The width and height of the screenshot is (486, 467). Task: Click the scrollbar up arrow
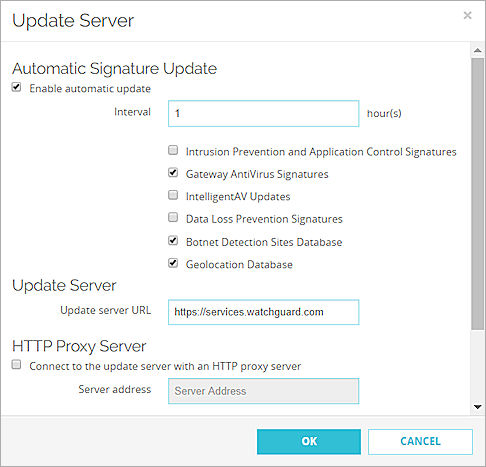pos(477,50)
